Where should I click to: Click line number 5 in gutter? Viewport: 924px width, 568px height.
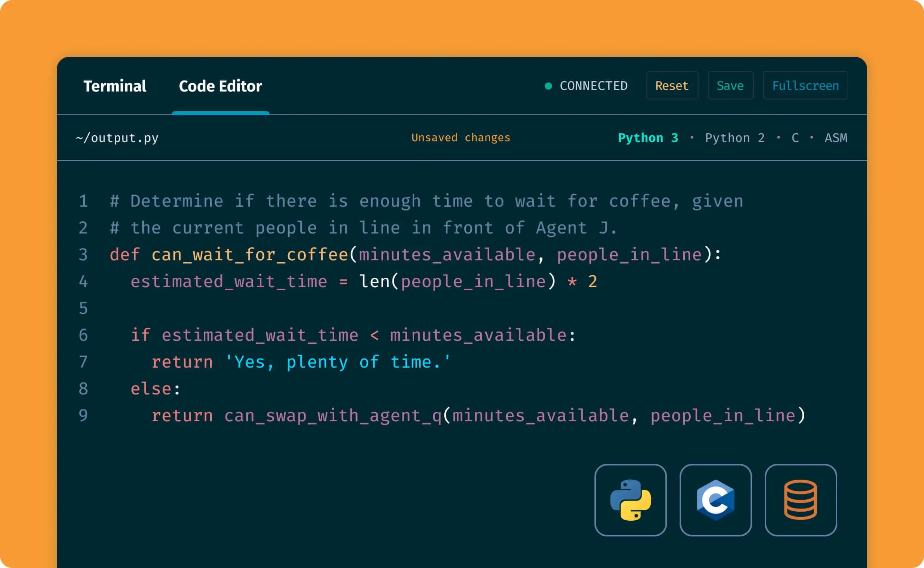tap(83, 308)
